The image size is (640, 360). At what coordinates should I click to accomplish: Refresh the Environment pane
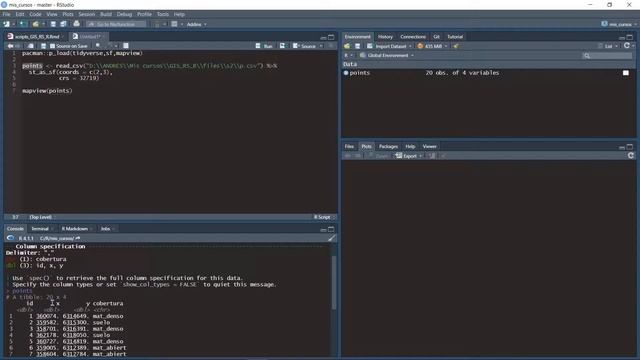tap(627, 46)
